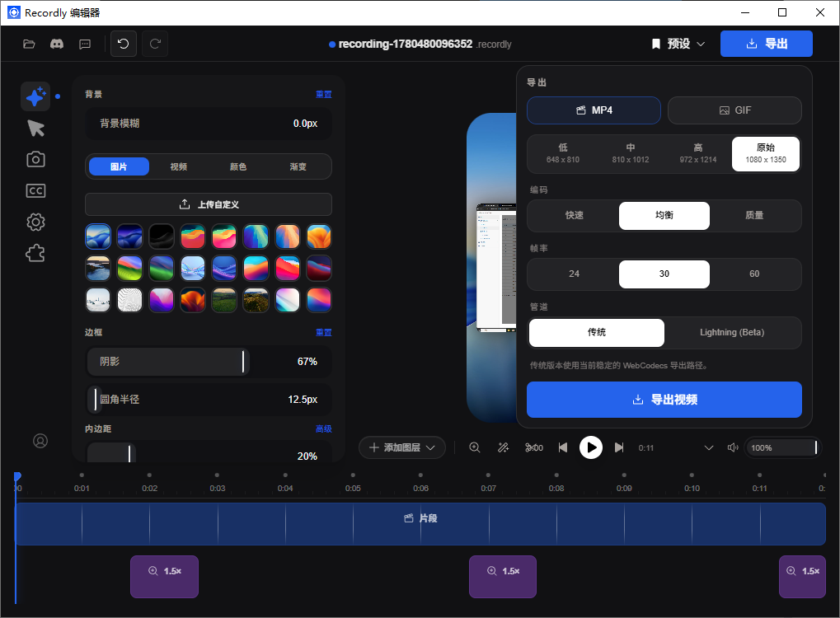Viewport: 840px width, 618px height.
Task: Choose the 中 810 x 1012 resolution
Action: coord(631,154)
